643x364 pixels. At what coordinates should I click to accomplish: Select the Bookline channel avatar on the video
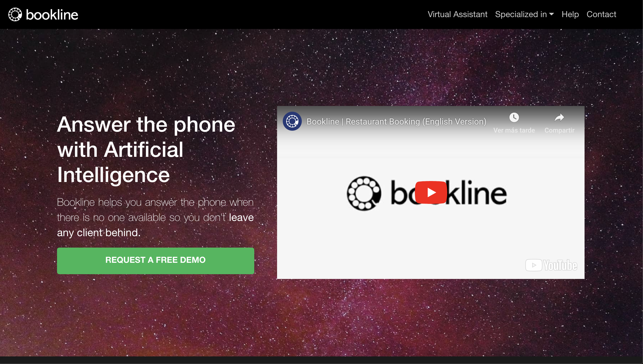pyautogui.click(x=292, y=122)
